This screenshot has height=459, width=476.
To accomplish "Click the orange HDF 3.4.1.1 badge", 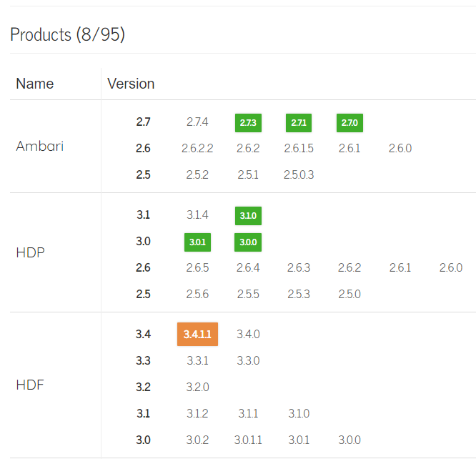I will pos(197,334).
